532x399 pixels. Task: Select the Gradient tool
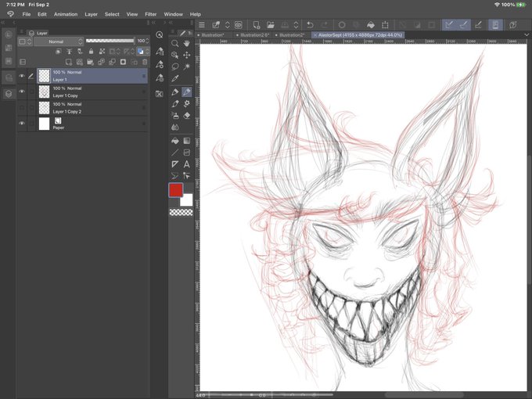point(187,141)
